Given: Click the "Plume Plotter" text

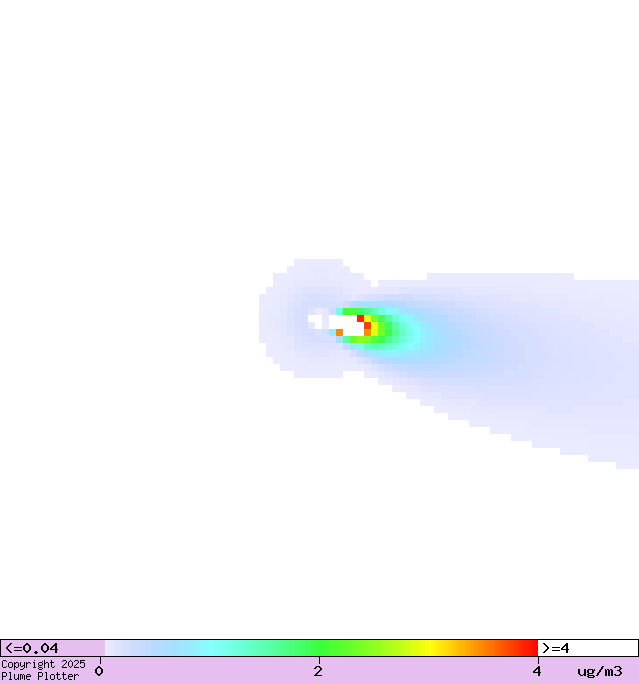Looking at the screenshot, I should pyautogui.click(x=40, y=676).
